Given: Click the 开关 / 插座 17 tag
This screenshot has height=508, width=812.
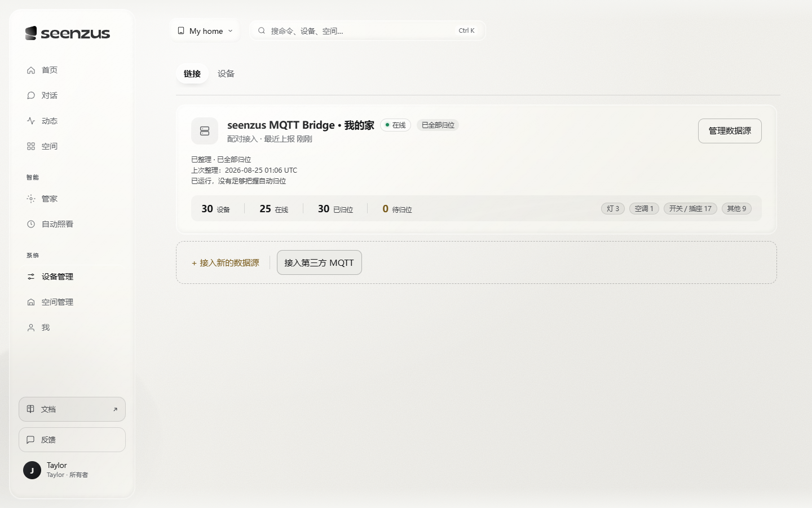Looking at the screenshot, I should pos(690,209).
